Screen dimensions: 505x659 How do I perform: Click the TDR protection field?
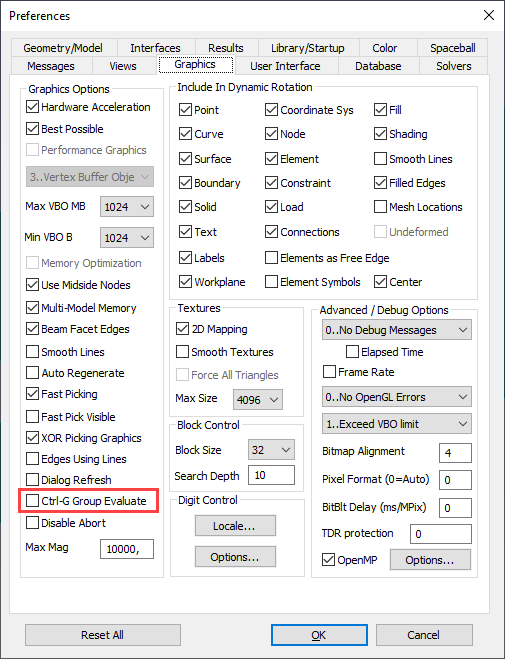tap(441, 534)
